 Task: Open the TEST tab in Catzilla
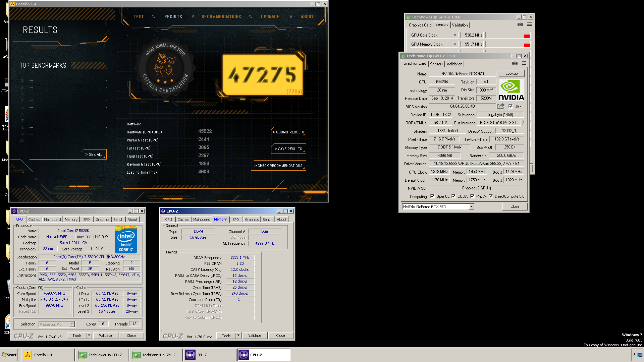tap(139, 17)
